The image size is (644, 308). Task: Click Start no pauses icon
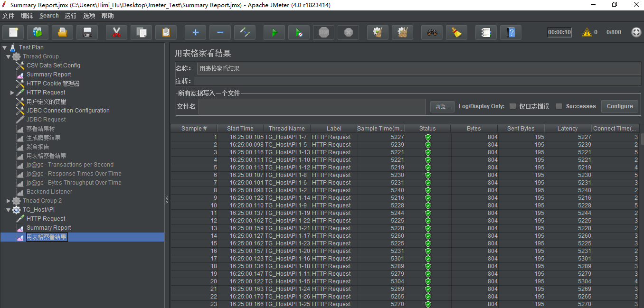tap(299, 32)
